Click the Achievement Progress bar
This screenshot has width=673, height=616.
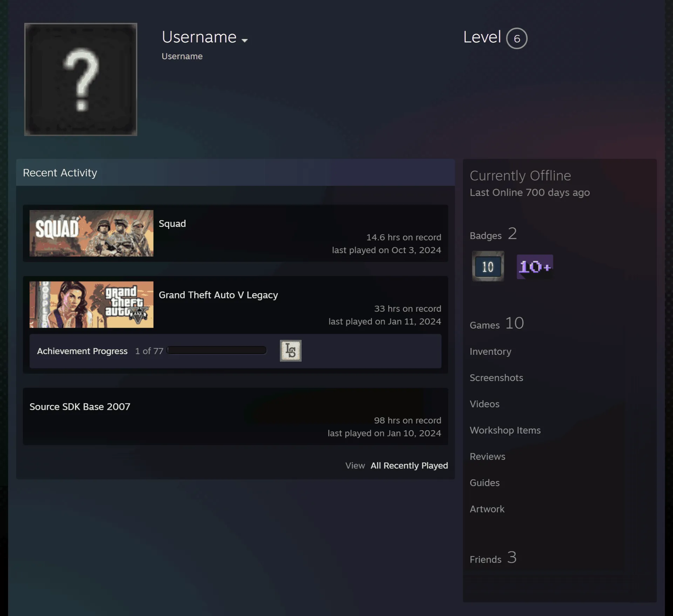click(217, 351)
